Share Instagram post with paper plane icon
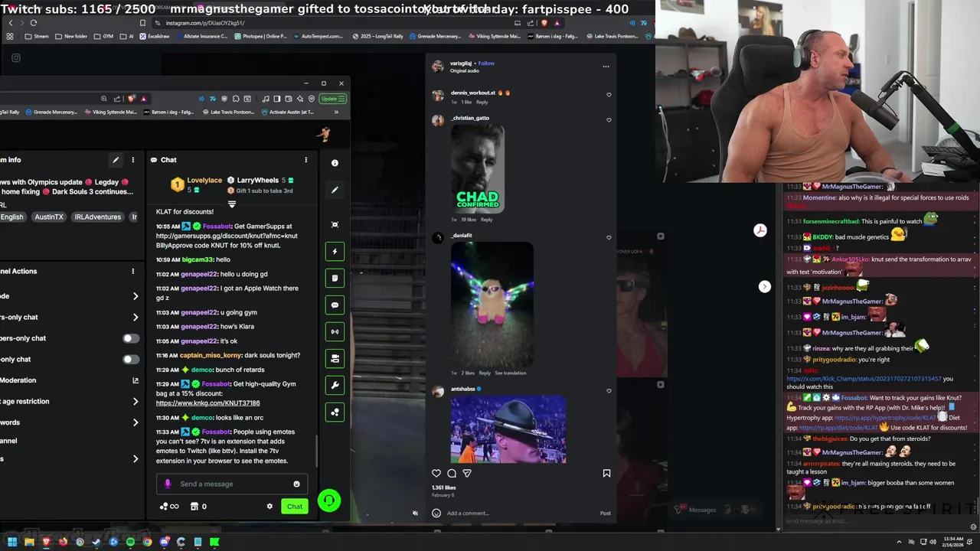The width and height of the screenshot is (980, 551). click(467, 473)
